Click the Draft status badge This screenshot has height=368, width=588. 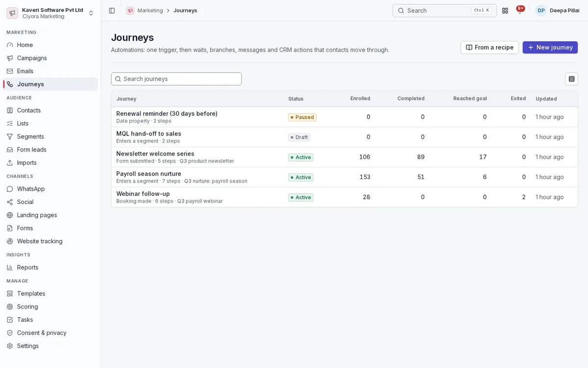point(299,137)
